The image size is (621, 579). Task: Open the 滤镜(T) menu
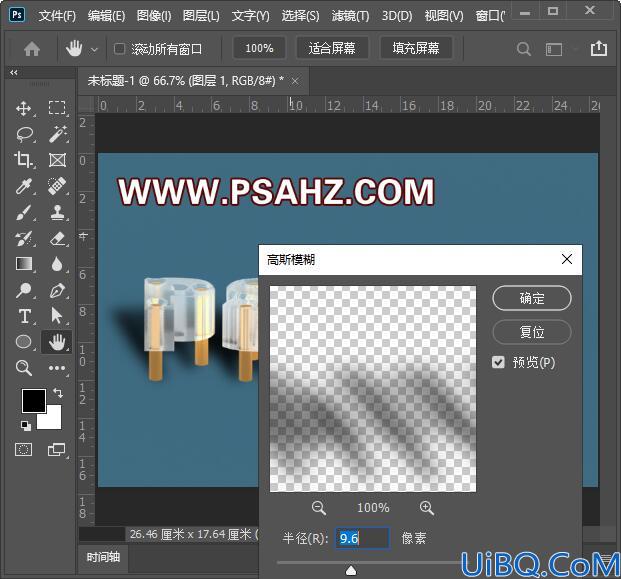351,16
